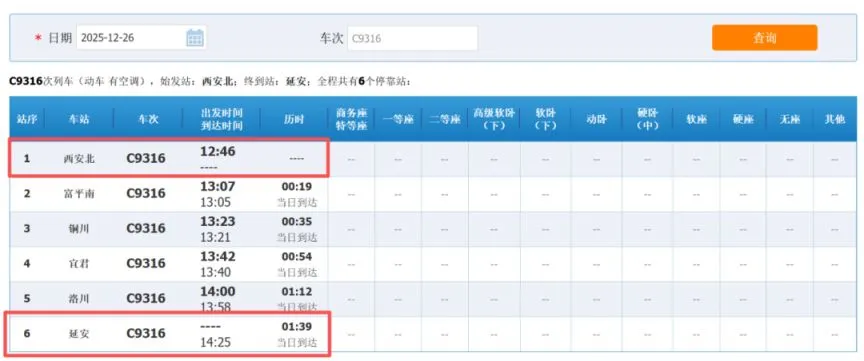Click departure time 14:00 for 洛川
Viewport: 864px width, 361px height.
(x=218, y=292)
